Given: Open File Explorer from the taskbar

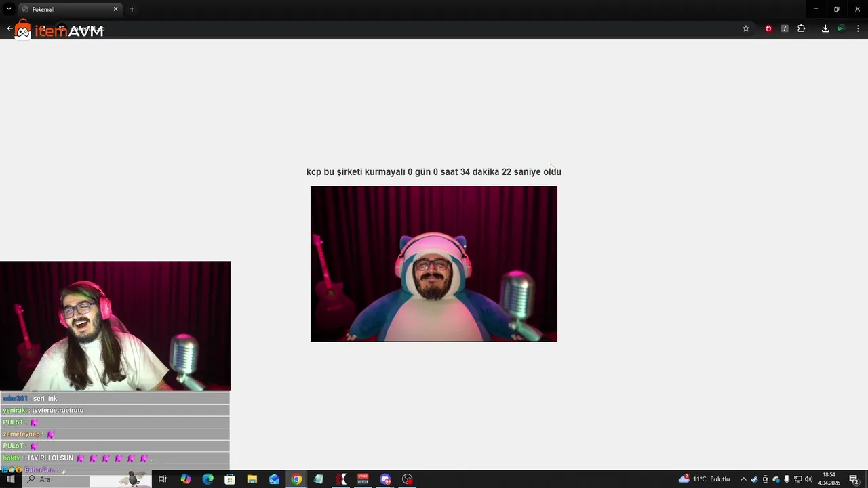Looking at the screenshot, I should tap(252, 479).
